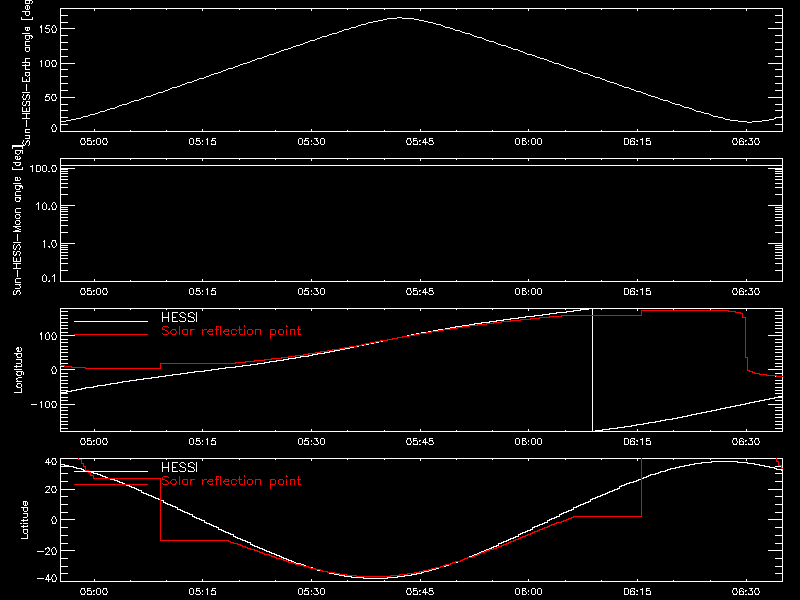
Task: Select the 100 tick on the Longitude axis
Action: [47, 336]
